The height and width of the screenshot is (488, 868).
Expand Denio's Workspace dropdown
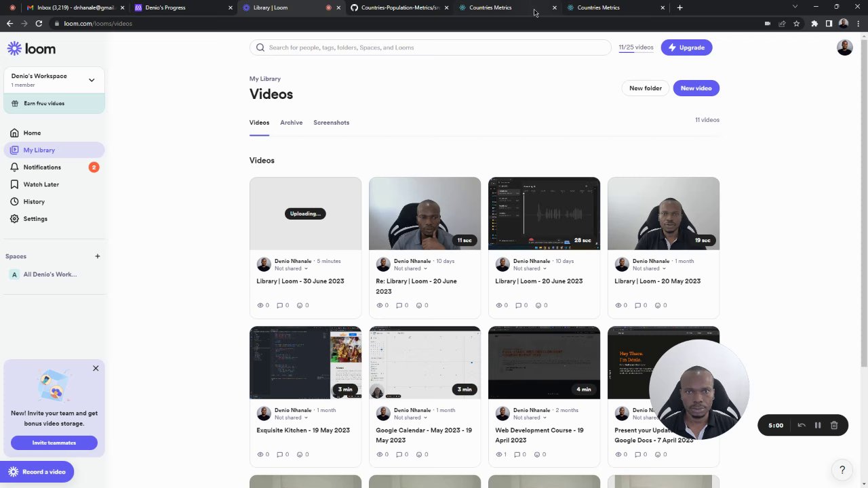(x=92, y=80)
